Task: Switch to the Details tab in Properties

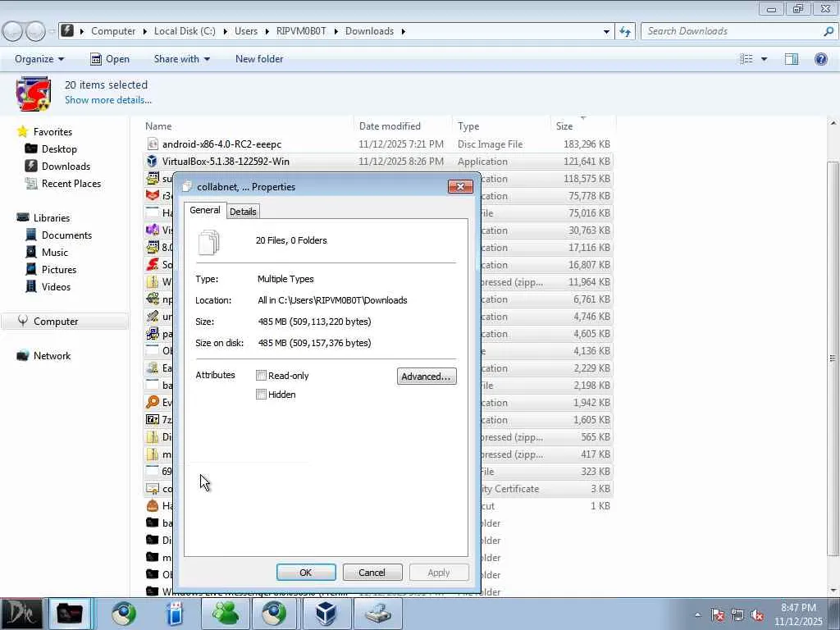Action: 243,212
